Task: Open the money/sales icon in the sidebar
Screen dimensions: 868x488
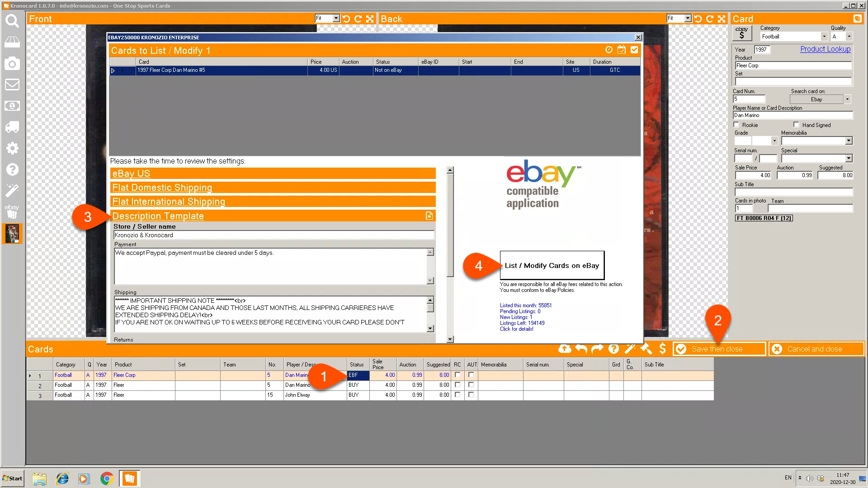Action: point(12,106)
